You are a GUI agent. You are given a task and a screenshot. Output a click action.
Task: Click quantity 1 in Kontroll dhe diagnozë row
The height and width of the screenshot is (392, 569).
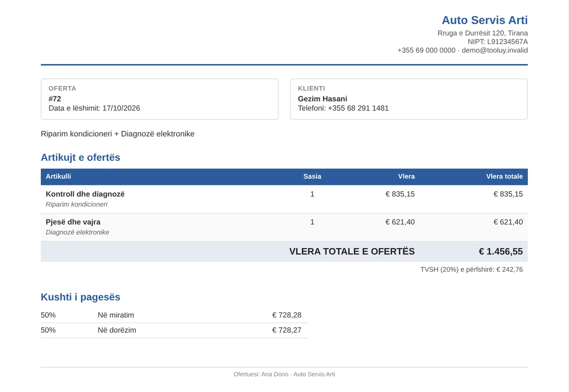click(312, 194)
